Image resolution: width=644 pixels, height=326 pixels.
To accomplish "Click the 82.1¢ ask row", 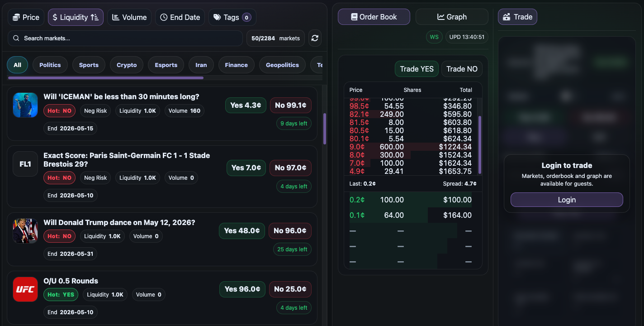I will [x=411, y=114].
